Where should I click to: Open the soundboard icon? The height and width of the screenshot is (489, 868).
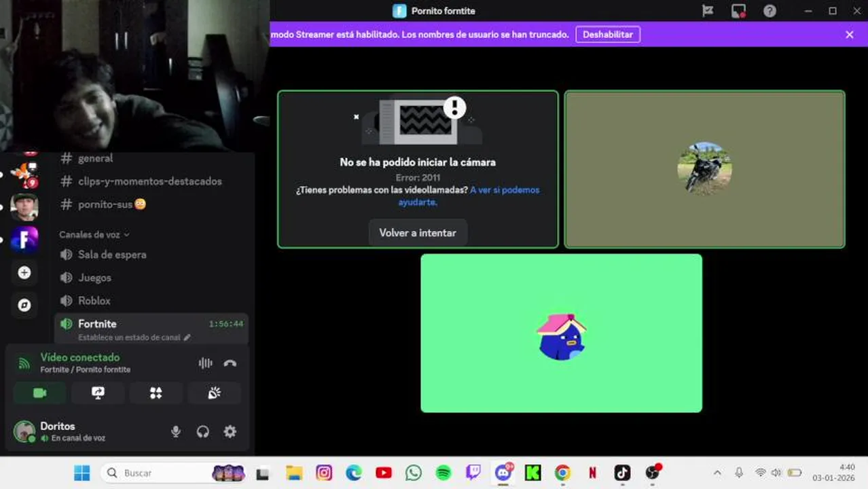[214, 393]
